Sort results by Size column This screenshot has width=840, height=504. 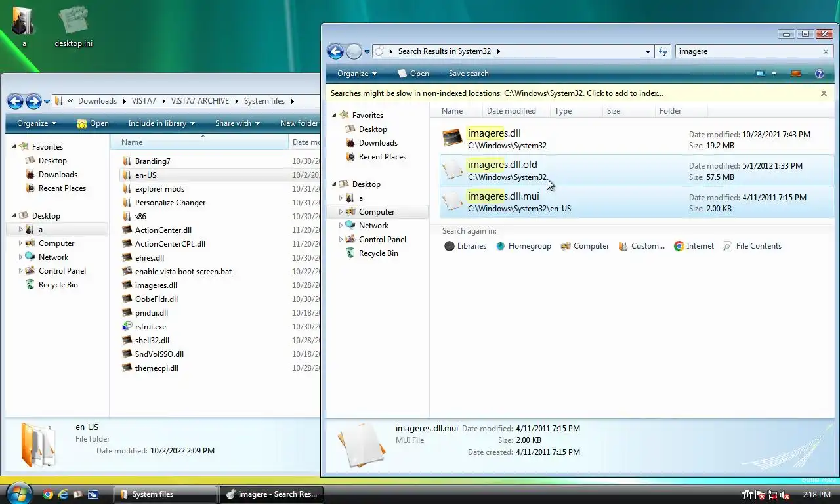pyautogui.click(x=629, y=111)
